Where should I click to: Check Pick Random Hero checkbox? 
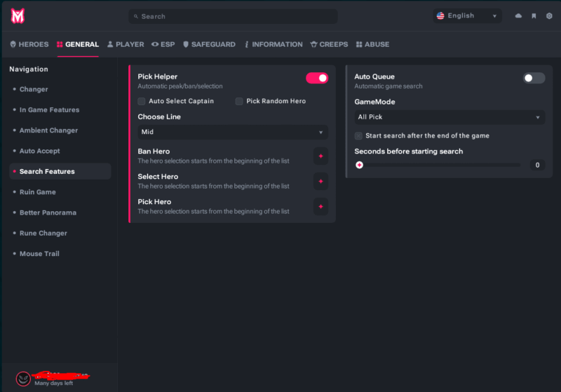pyautogui.click(x=239, y=101)
